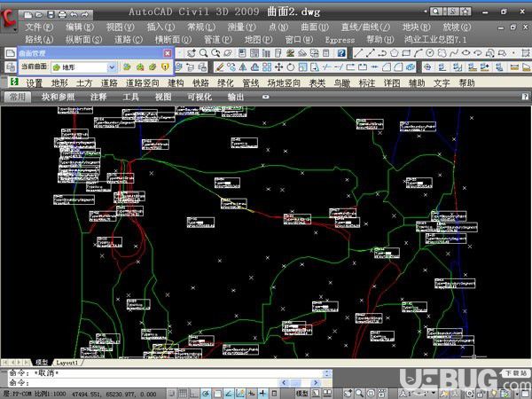Open the 地形 menu in the plugin bar
Image resolution: width=532 pixels, height=399 pixels.
click(x=59, y=82)
